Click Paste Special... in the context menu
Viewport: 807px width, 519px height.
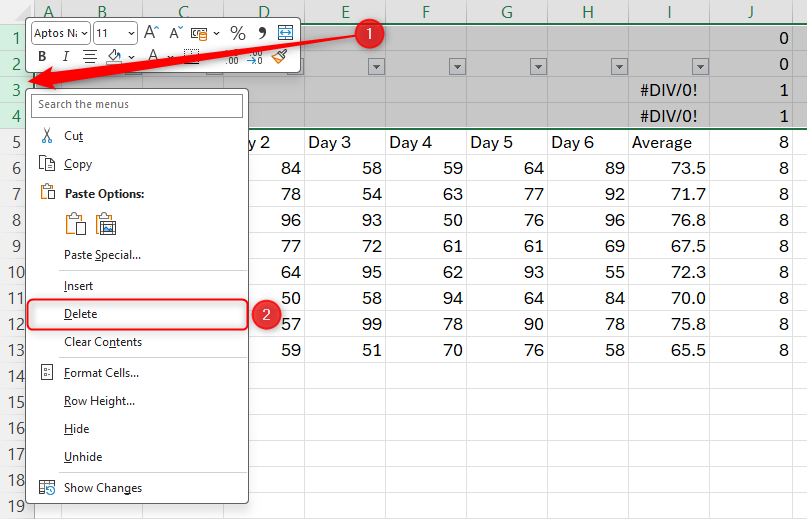(102, 255)
